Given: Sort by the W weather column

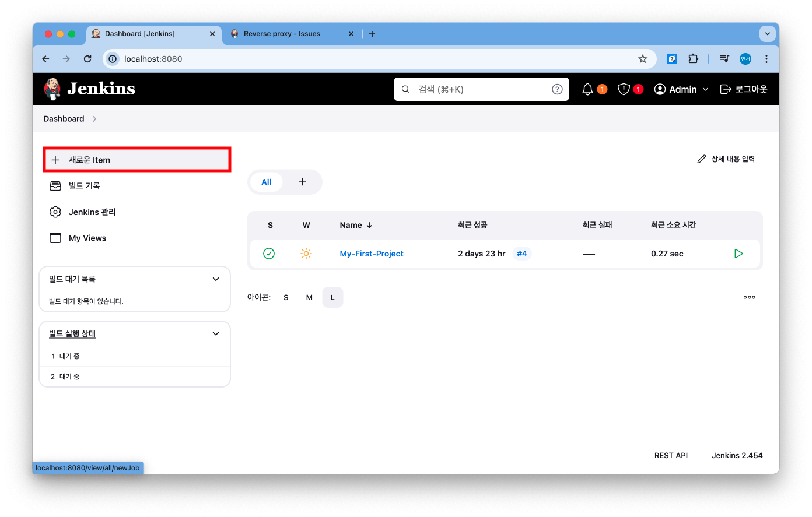Looking at the screenshot, I should coord(306,225).
